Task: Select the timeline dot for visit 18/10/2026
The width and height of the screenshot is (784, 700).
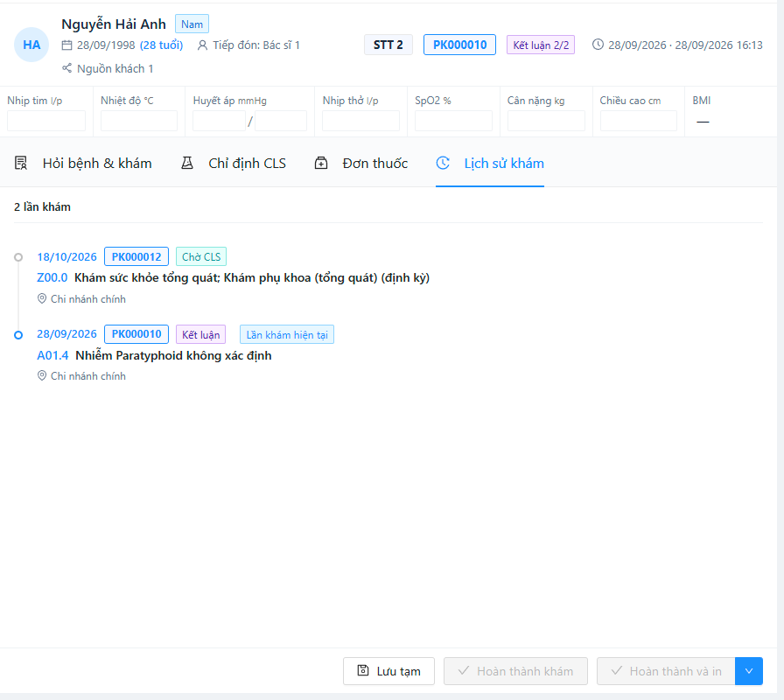Action: click(18, 257)
